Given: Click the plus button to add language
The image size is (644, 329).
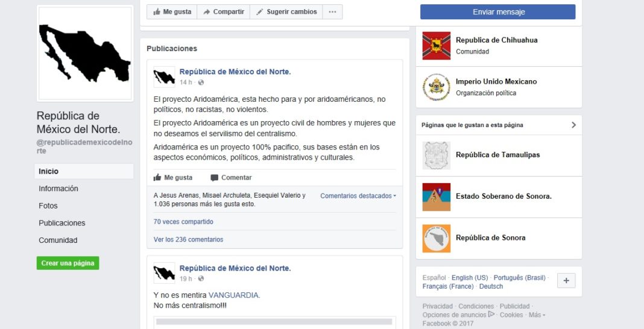Looking at the screenshot, I should pyautogui.click(x=566, y=281).
